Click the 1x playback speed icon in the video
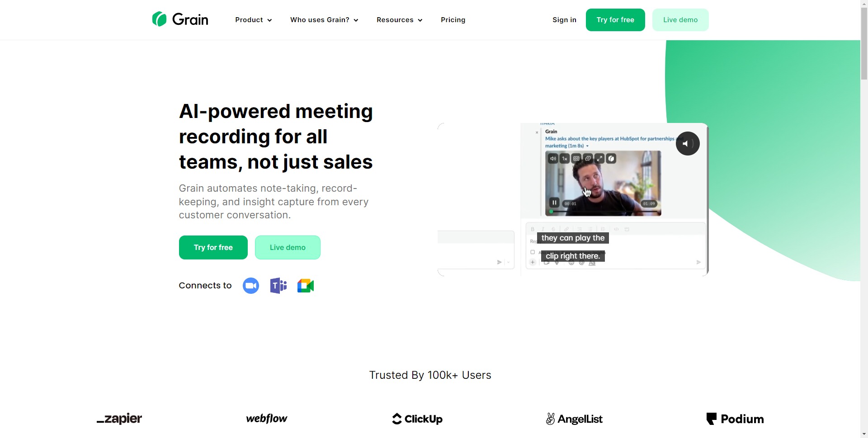 (x=565, y=159)
